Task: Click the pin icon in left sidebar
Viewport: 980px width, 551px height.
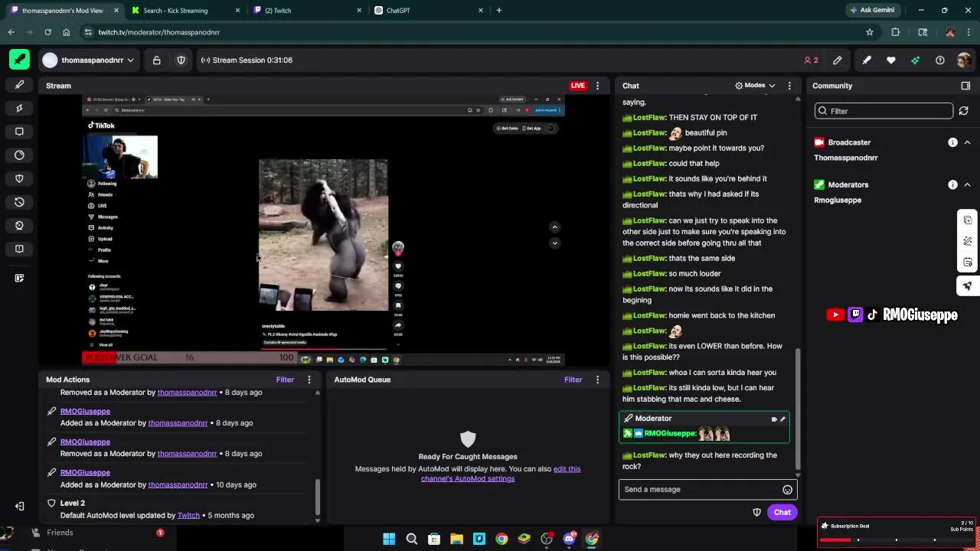Action: [19, 108]
